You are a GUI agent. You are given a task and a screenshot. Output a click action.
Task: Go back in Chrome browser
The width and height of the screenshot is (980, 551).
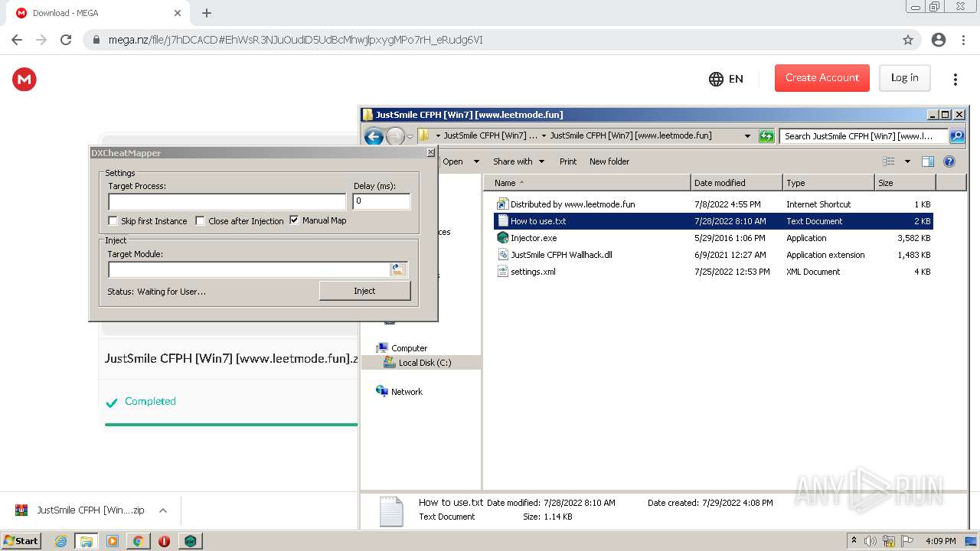click(x=17, y=40)
